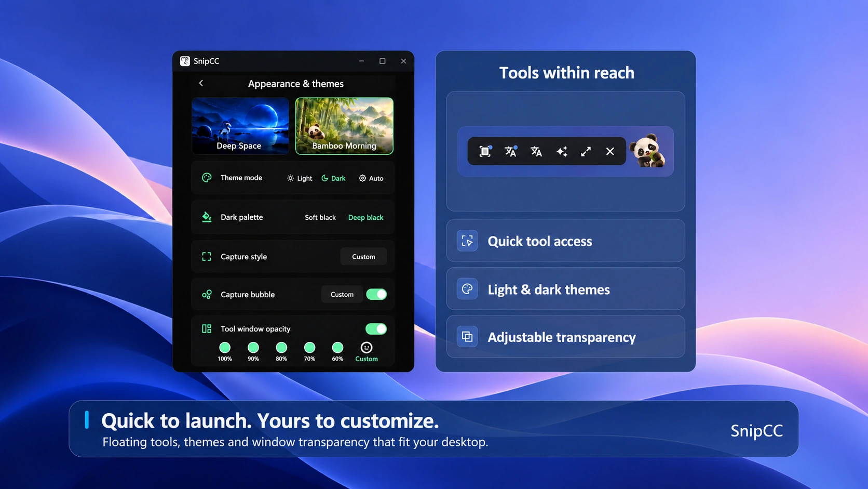
Task: Select the Deep Space theme thumbnail
Action: coord(240,126)
